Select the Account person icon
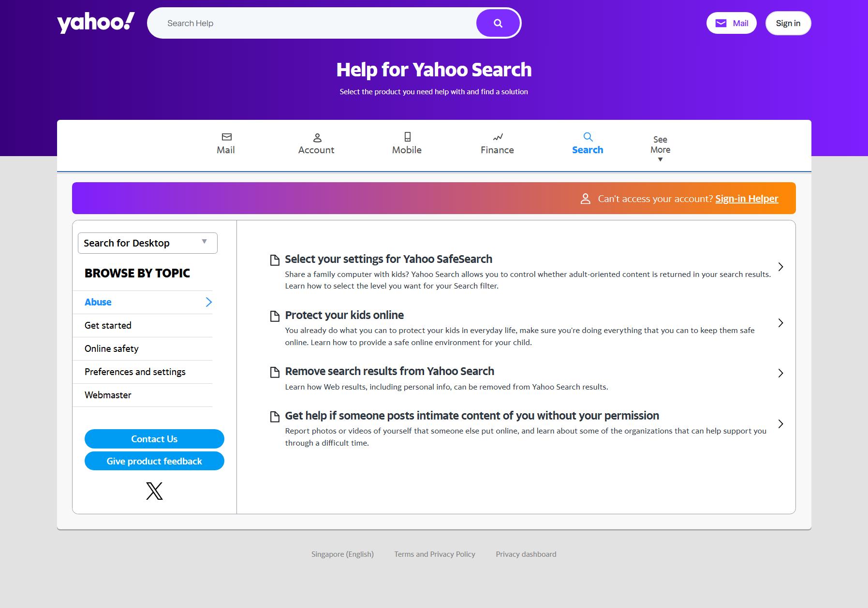 point(317,137)
